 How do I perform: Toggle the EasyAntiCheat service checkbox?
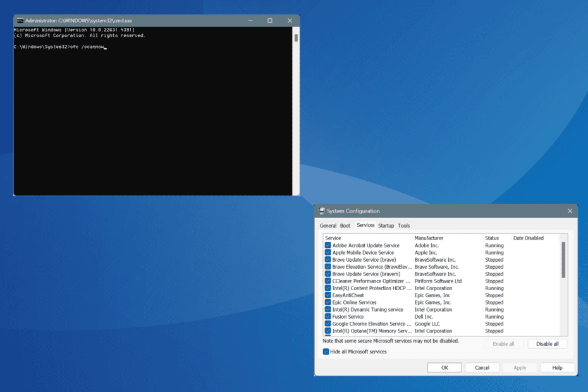pos(328,295)
